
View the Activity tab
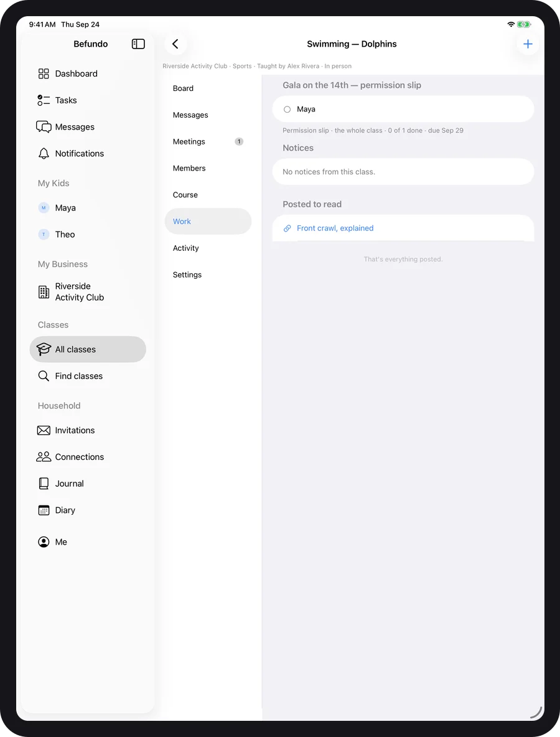point(208,248)
